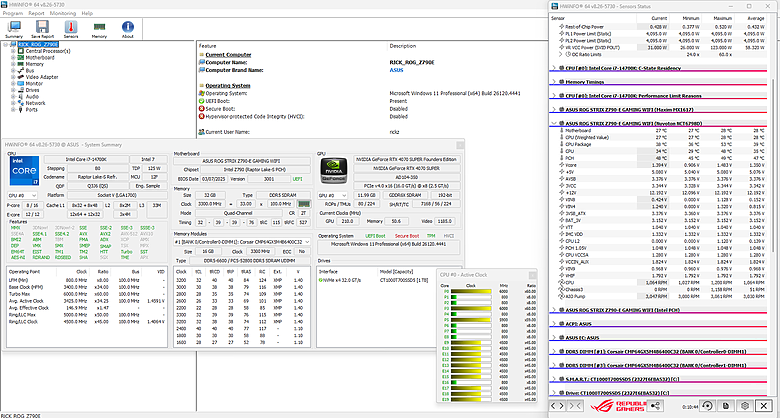
Task: Click the NVIDIA GeForce logo in System Summary
Action: click(x=333, y=170)
